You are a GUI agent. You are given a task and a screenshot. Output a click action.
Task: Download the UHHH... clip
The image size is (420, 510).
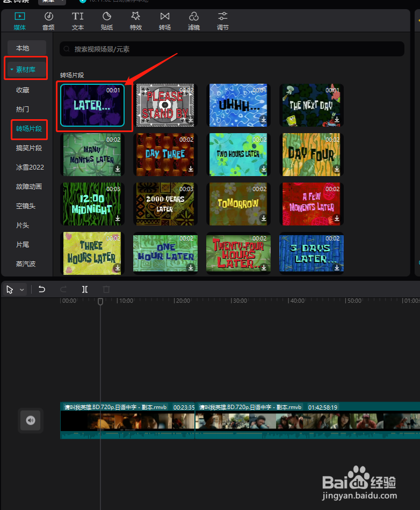tap(264, 119)
